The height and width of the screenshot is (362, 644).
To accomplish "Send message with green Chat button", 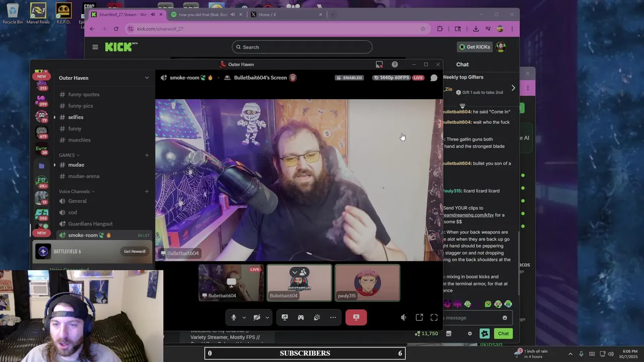I will (x=504, y=334).
